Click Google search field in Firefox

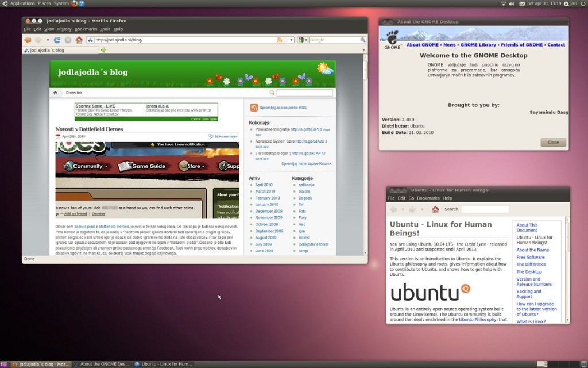pos(335,40)
